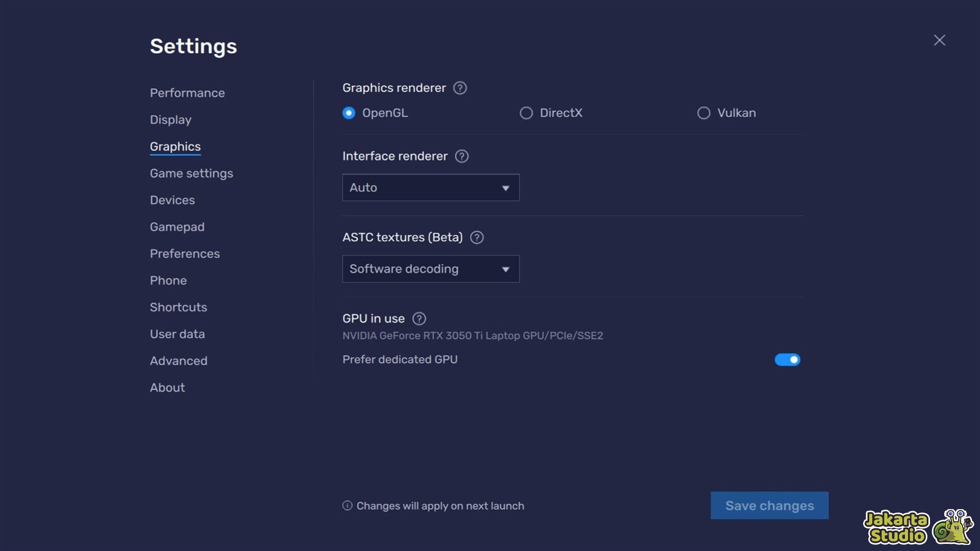Image resolution: width=980 pixels, height=551 pixels.
Task: Open the Graphics renderer help tooltip icon
Action: point(460,88)
